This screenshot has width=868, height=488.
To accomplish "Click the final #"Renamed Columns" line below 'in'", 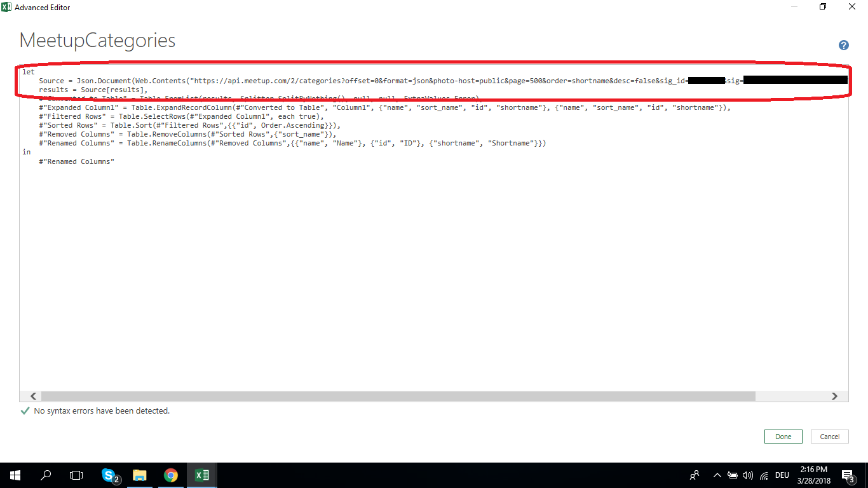I will pyautogui.click(x=76, y=161).
